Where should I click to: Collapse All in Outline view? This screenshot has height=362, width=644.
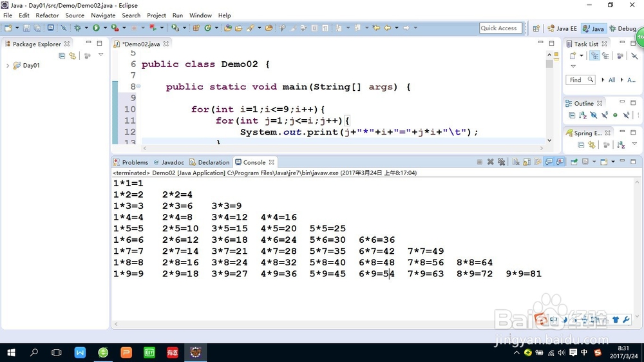(x=572, y=115)
